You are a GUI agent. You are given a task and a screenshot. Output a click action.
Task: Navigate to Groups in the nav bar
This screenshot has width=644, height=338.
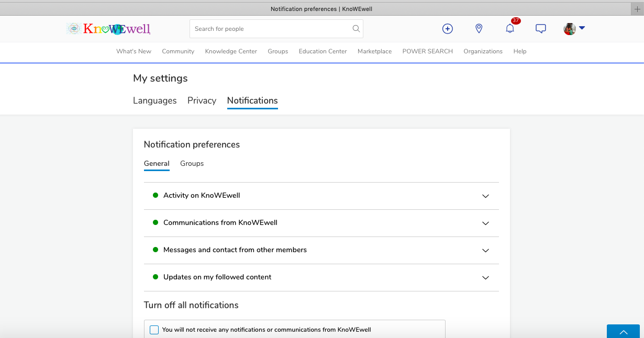[x=278, y=51]
